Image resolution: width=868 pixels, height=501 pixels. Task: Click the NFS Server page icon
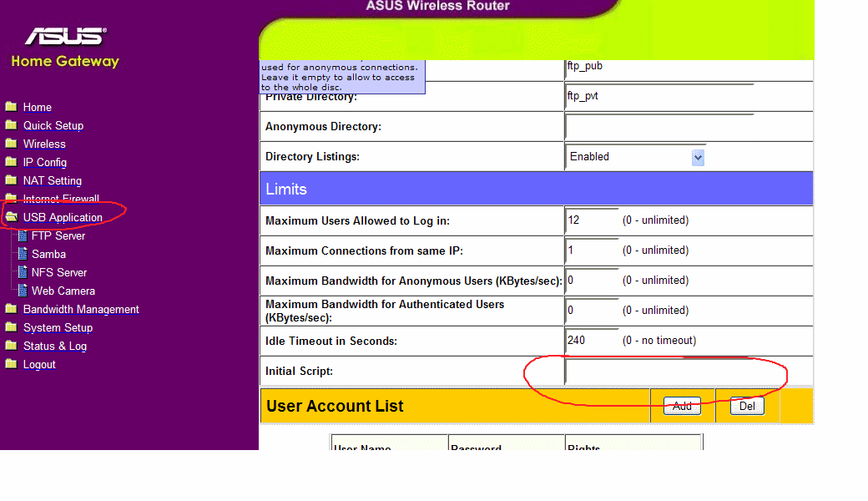pyautogui.click(x=23, y=272)
